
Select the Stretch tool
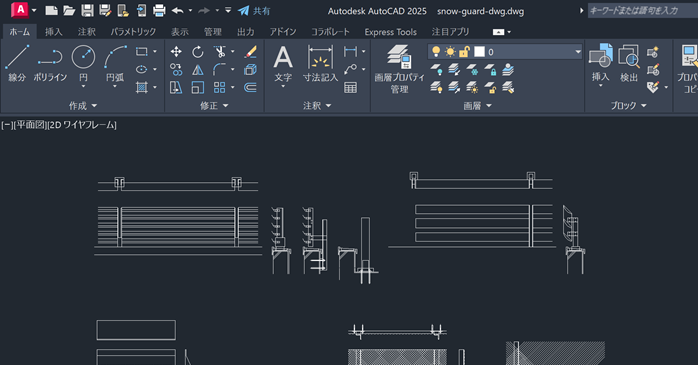(176, 87)
